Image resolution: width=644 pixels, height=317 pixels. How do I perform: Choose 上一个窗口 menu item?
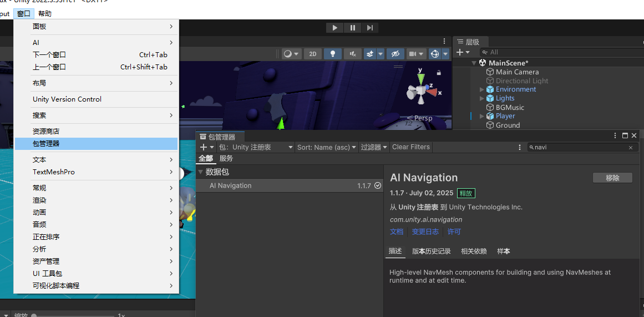pyautogui.click(x=97, y=67)
